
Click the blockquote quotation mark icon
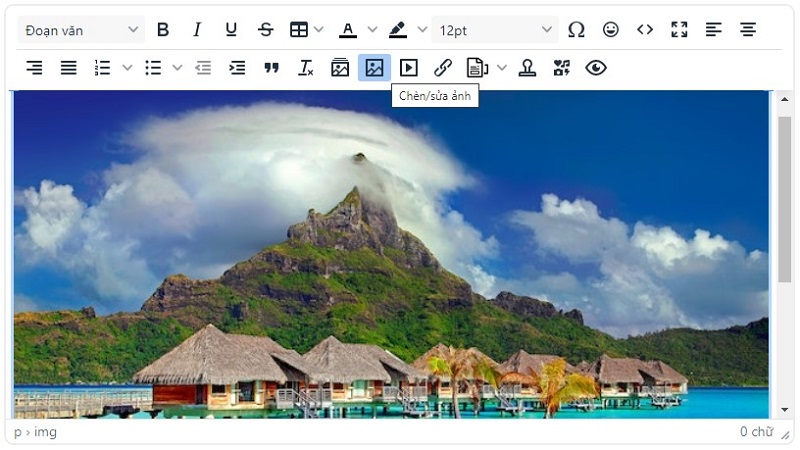point(271,68)
